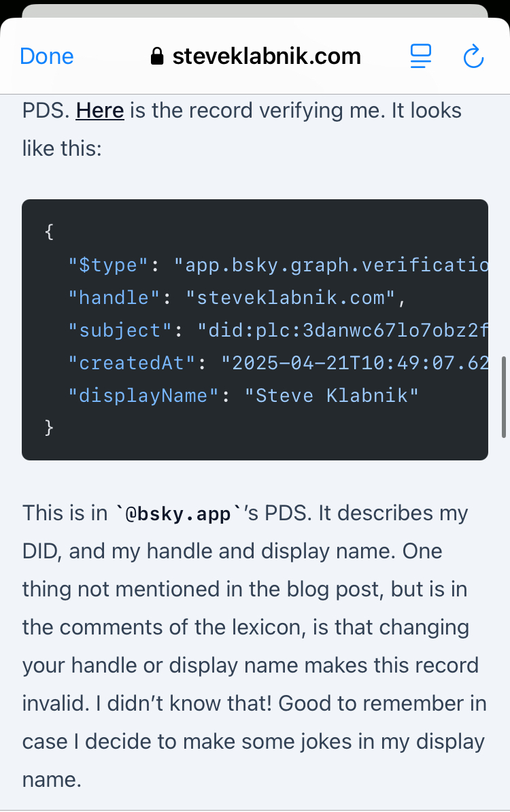The image size is (510, 812).
Task: Reload the page with the refresh icon
Action: click(473, 56)
